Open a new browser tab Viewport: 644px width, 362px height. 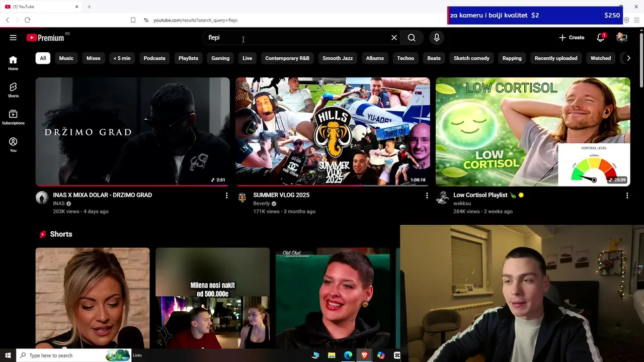(89, 7)
